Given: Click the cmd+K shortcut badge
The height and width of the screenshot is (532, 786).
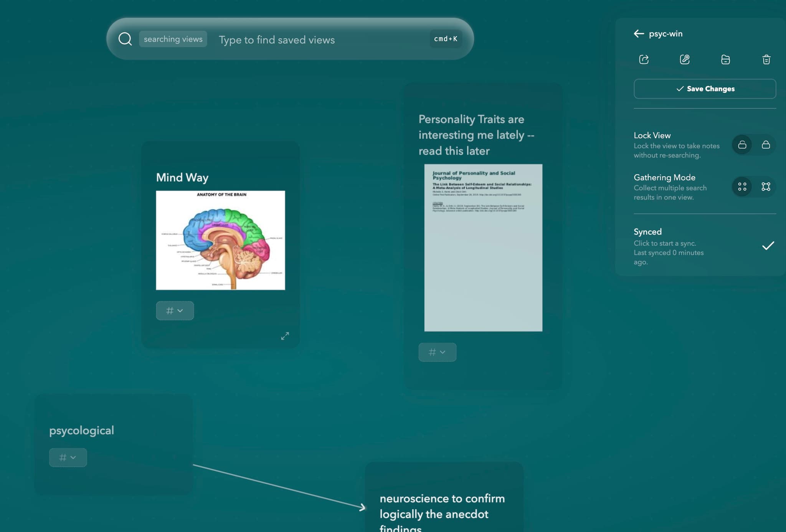Looking at the screenshot, I should 446,39.
